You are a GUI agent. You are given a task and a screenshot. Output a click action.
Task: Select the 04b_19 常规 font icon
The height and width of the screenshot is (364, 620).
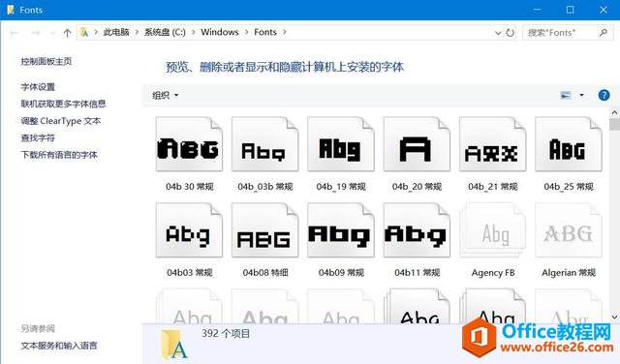(x=341, y=144)
